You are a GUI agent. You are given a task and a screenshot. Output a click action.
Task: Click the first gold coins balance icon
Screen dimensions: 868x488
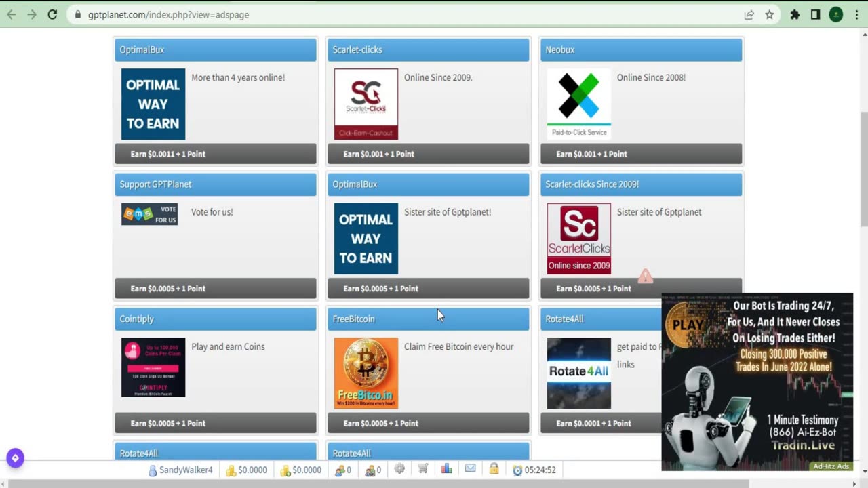[x=231, y=470]
